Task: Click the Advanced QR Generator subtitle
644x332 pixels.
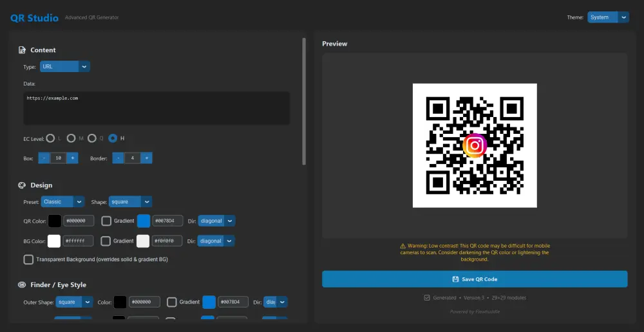Action: coord(92,17)
